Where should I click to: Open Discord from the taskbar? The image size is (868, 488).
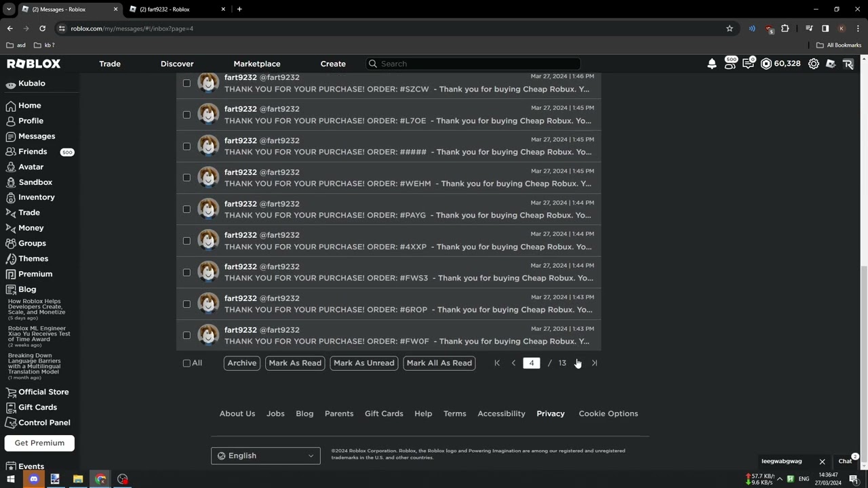33,479
